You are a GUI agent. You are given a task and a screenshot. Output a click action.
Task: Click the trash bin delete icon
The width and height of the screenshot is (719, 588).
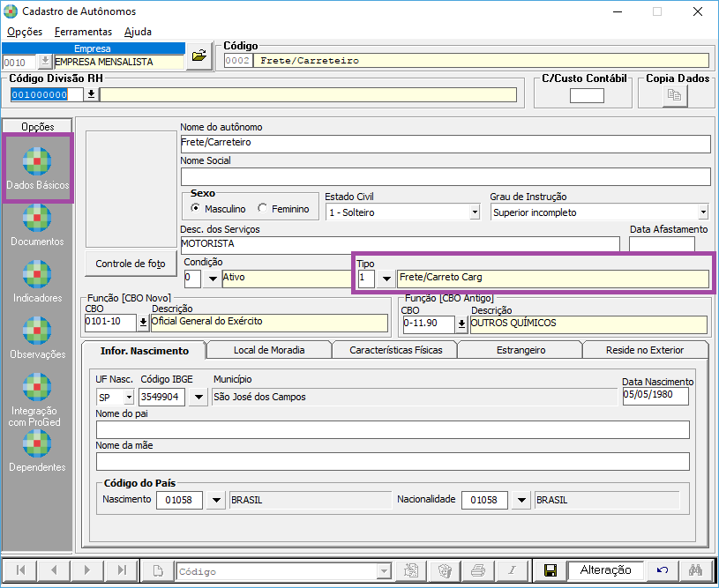445,570
